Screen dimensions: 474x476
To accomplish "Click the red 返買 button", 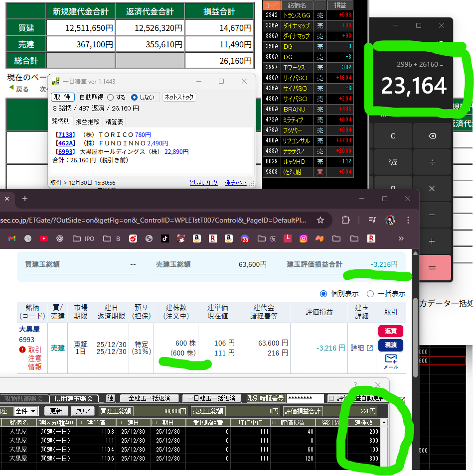I will (x=390, y=331).
